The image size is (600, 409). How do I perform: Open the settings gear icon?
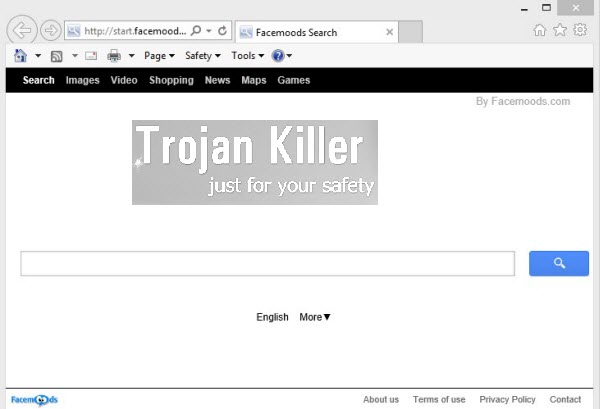click(580, 30)
